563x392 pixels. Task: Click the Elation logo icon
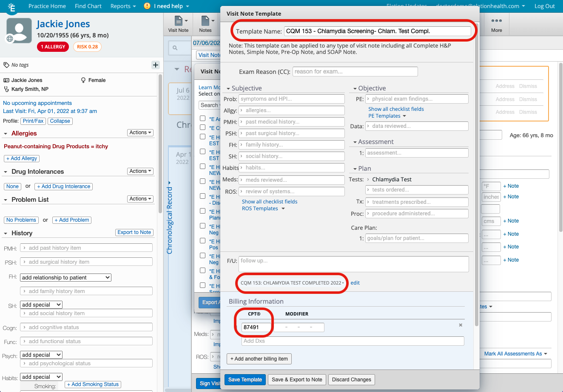11,7
